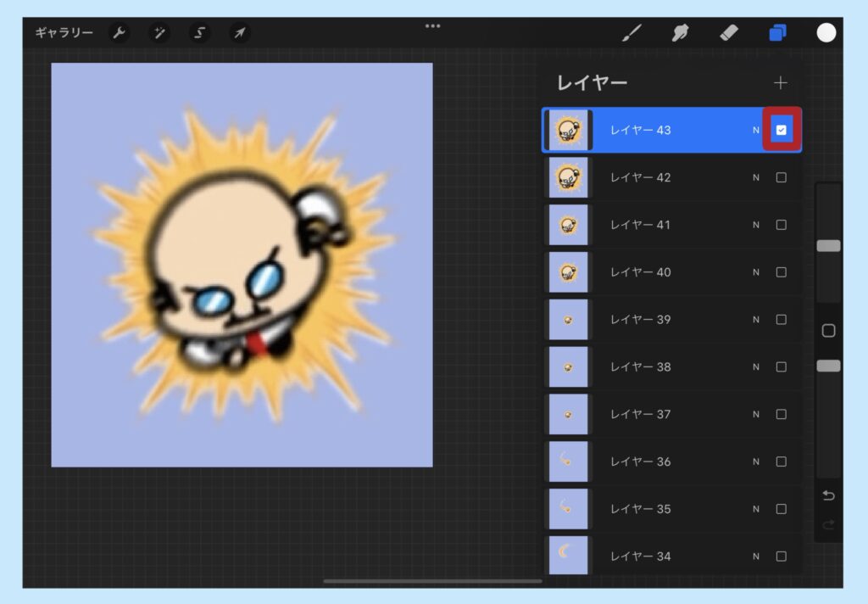Screen dimensions: 868x604
Task: Click the レイヤー 35 layer name
Action: [641, 509]
